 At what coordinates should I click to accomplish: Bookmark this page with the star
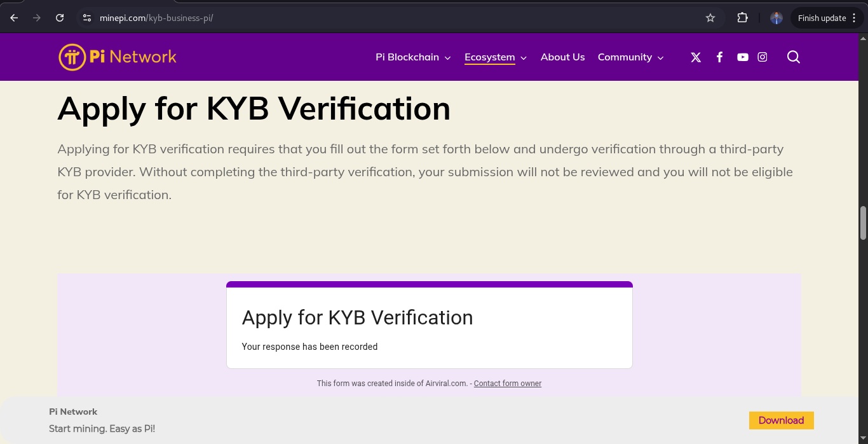click(x=710, y=17)
